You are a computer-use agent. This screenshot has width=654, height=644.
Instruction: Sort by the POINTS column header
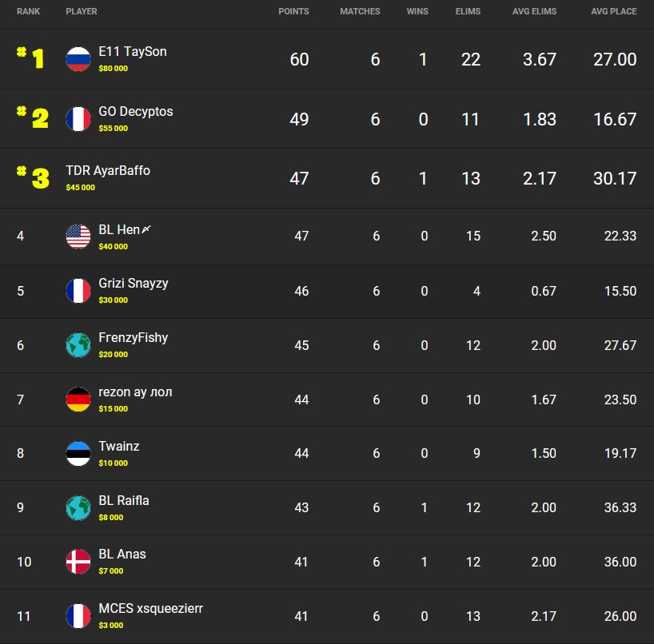[x=293, y=12]
